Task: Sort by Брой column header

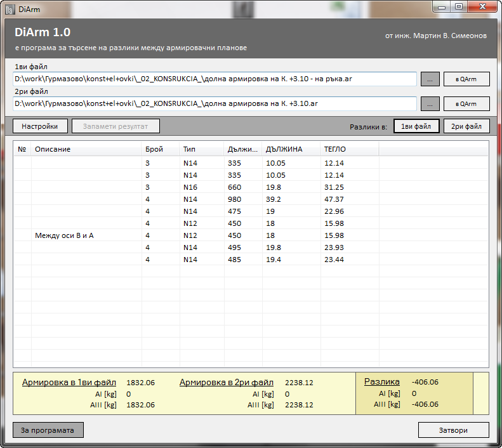Action: [x=161, y=149]
